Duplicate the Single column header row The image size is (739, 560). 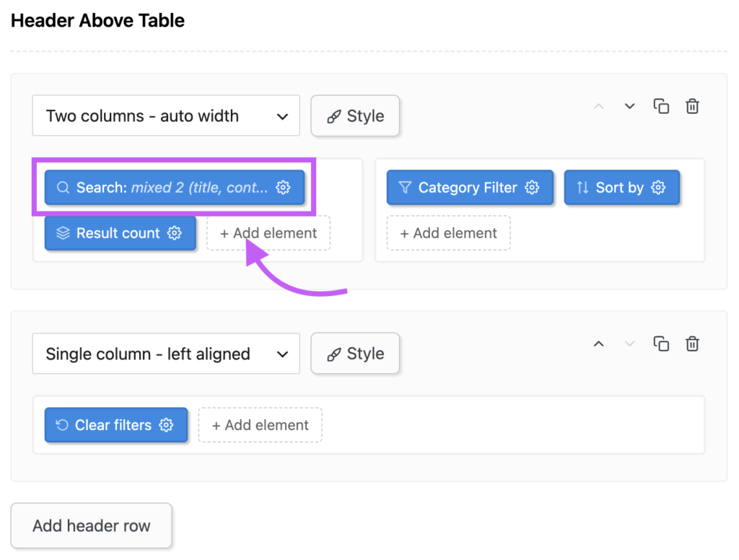pos(661,344)
